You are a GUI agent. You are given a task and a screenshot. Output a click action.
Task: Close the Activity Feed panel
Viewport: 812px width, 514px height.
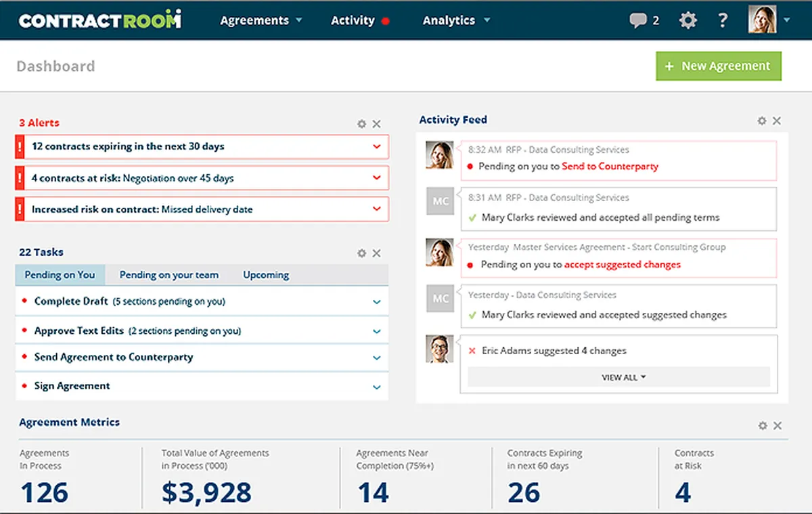[777, 121]
